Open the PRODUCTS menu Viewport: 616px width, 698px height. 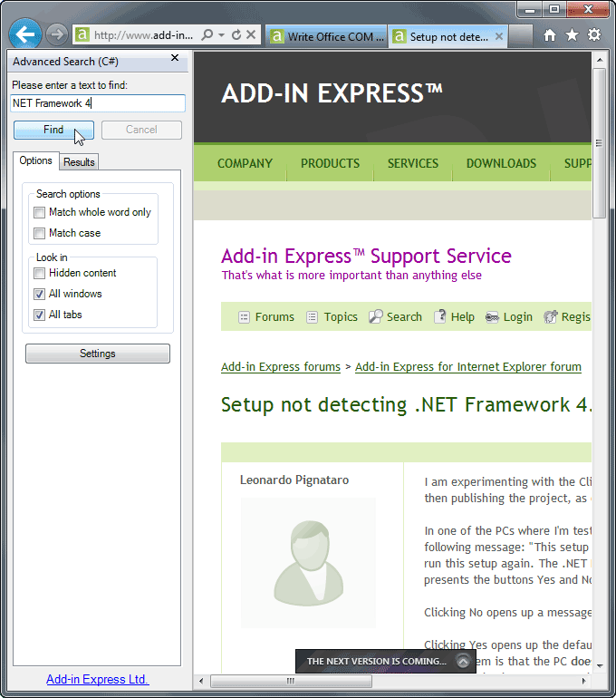(x=330, y=163)
